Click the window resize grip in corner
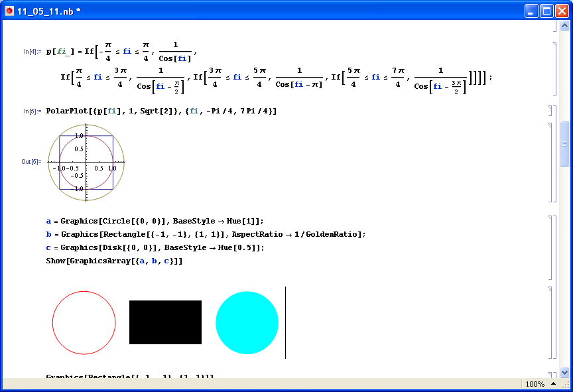The image size is (573, 392). pyautogui.click(x=566, y=384)
